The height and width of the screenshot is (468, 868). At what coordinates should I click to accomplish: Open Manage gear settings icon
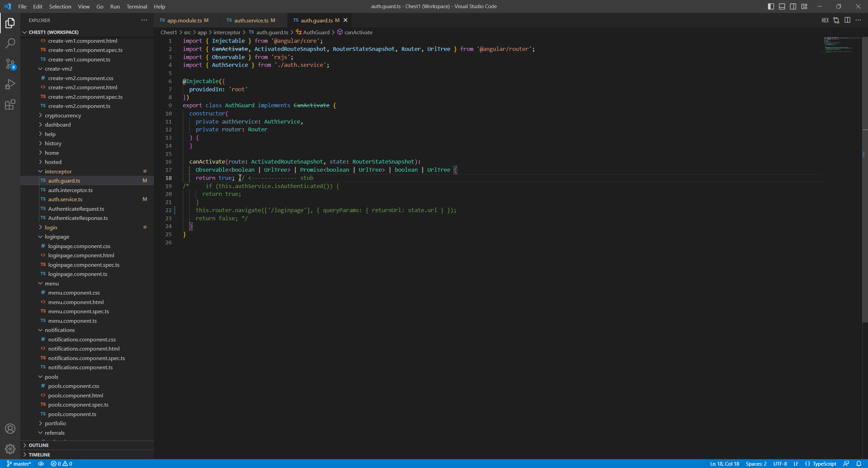point(10,449)
